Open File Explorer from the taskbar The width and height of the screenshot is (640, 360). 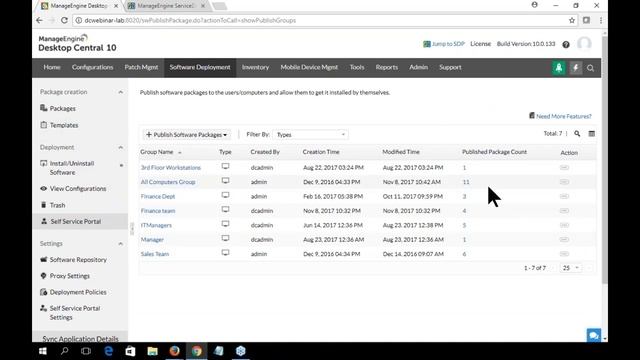[152, 351]
